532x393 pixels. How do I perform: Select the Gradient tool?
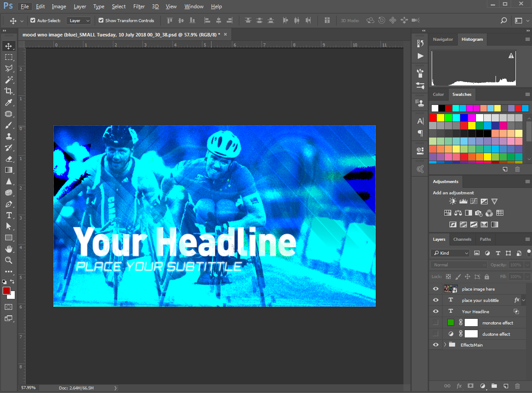coord(9,170)
